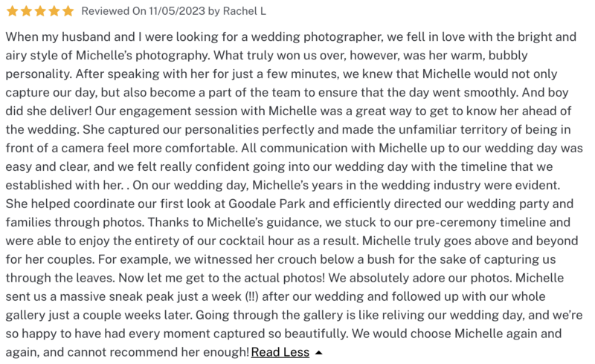Collapse the review with the up arrow

pyautogui.click(x=319, y=352)
